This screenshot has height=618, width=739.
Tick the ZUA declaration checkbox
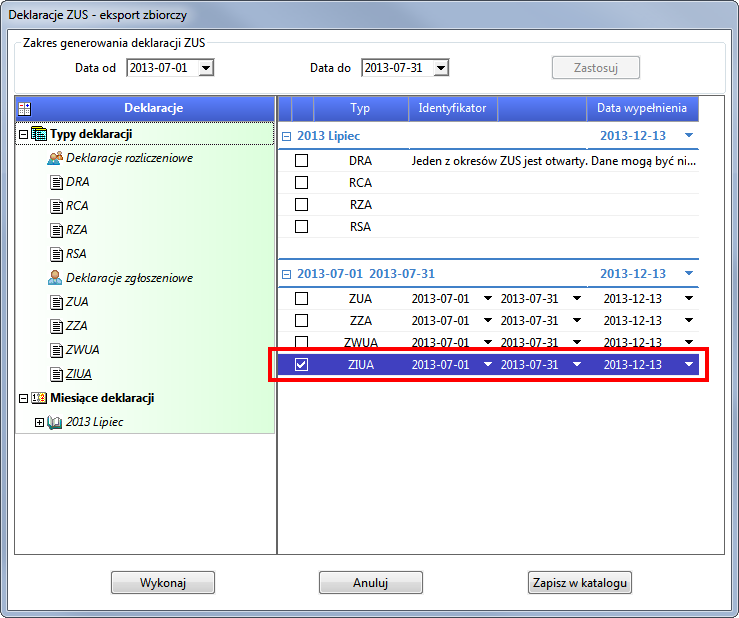point(301,299)
